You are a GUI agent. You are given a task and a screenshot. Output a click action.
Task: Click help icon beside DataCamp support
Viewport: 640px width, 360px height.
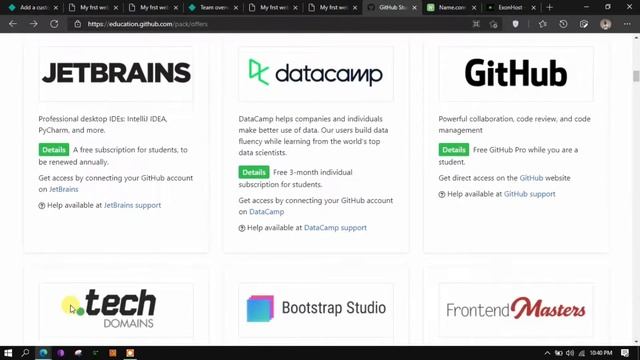tap(242, 228)
